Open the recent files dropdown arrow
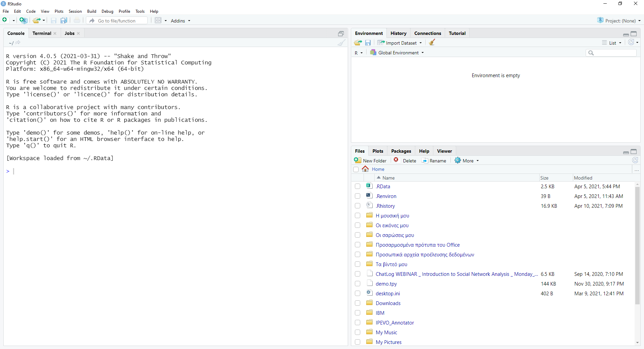Image resolution: width=644 pixels, height=349 pixels. [44, 21]
